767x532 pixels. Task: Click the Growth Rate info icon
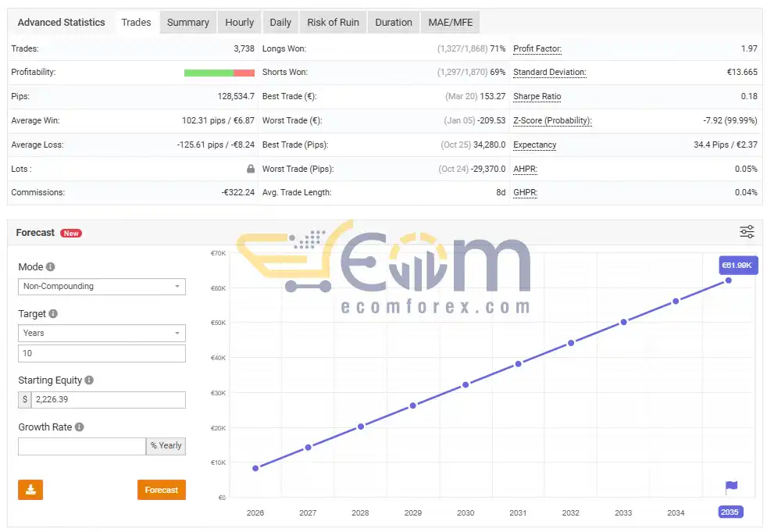click(79, 427)
